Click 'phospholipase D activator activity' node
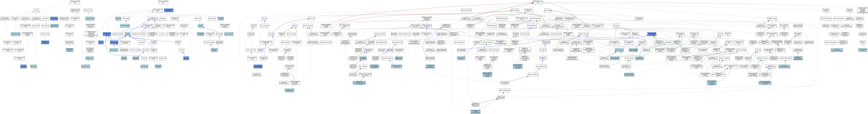 pos(69,50)
